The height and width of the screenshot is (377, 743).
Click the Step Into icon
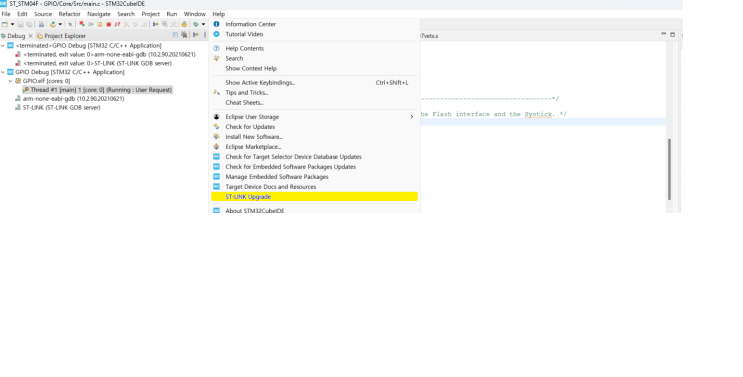(x=126, y=24)
